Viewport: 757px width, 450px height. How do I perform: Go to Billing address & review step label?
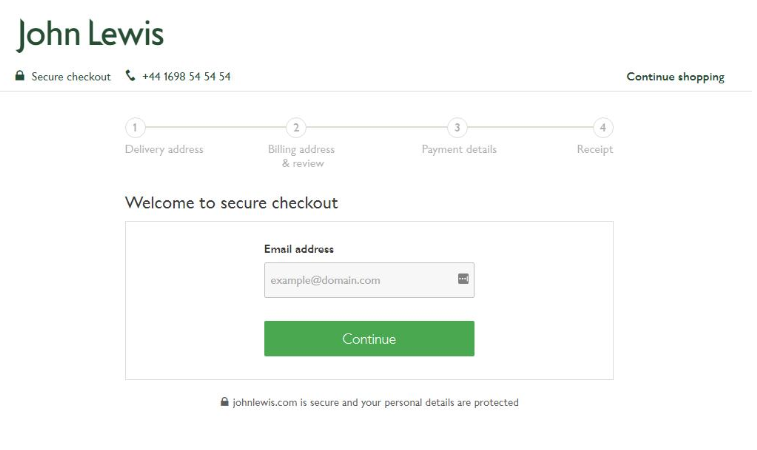301,156
